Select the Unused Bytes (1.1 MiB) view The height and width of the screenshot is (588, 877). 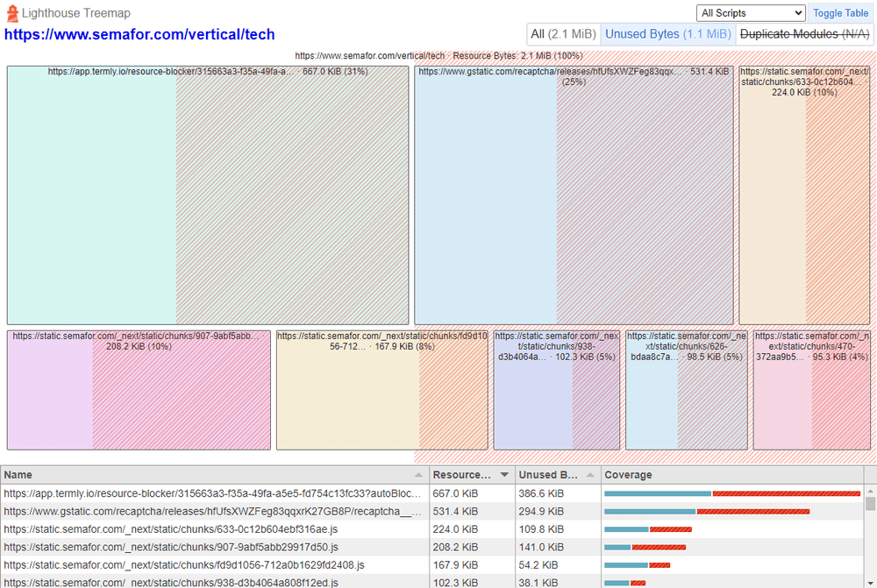(667, 34)
